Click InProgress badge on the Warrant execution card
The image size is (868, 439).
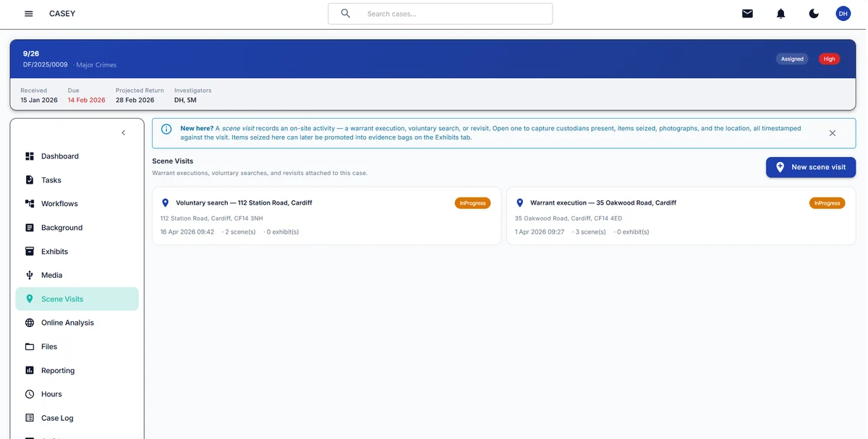pos(827,203)
